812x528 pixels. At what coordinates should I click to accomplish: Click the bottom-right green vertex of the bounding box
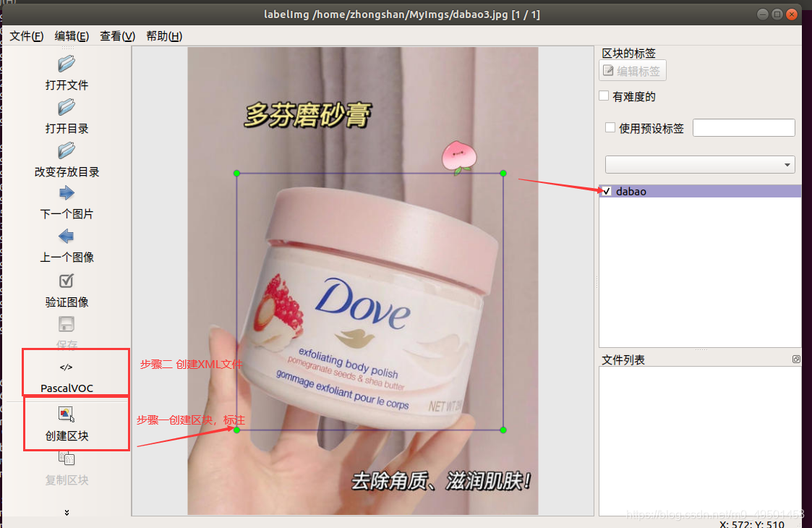click(x=503, y=430)
